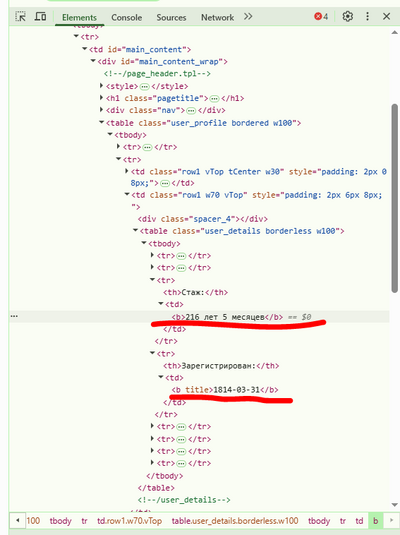Click the red error count badge

tap(321, 16)
